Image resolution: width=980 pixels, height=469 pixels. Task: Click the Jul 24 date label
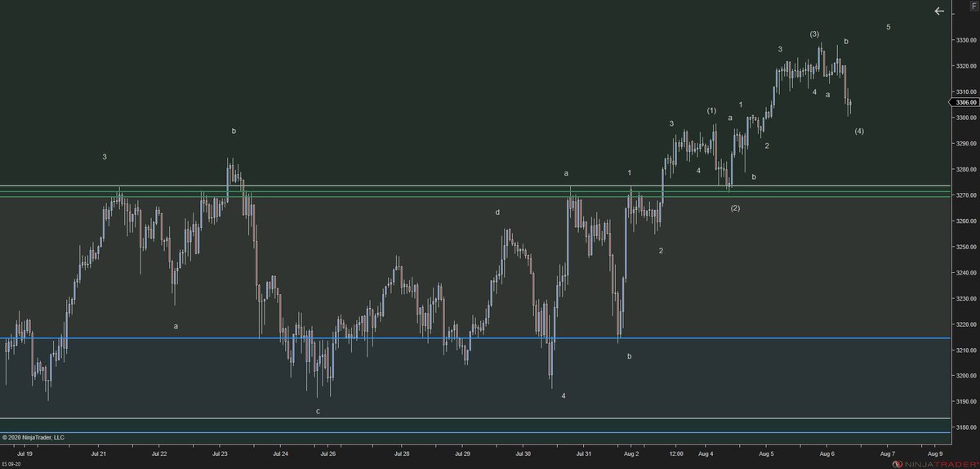pyautogui.click(x=280, y=452)
